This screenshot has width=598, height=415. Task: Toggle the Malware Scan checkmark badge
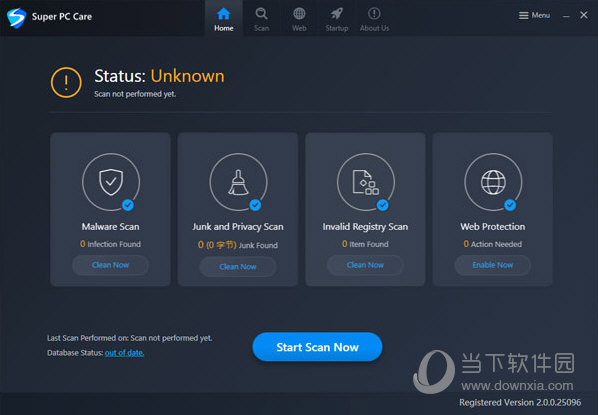coord(128,205)
